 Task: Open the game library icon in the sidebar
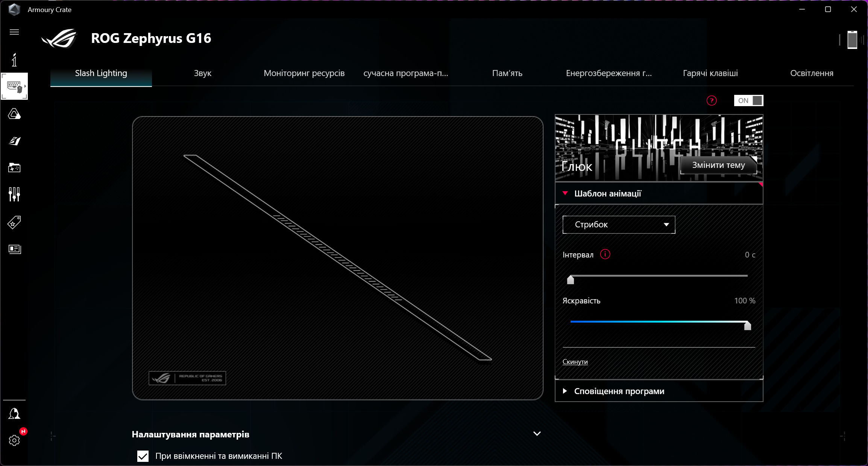(x=14, y=168)
